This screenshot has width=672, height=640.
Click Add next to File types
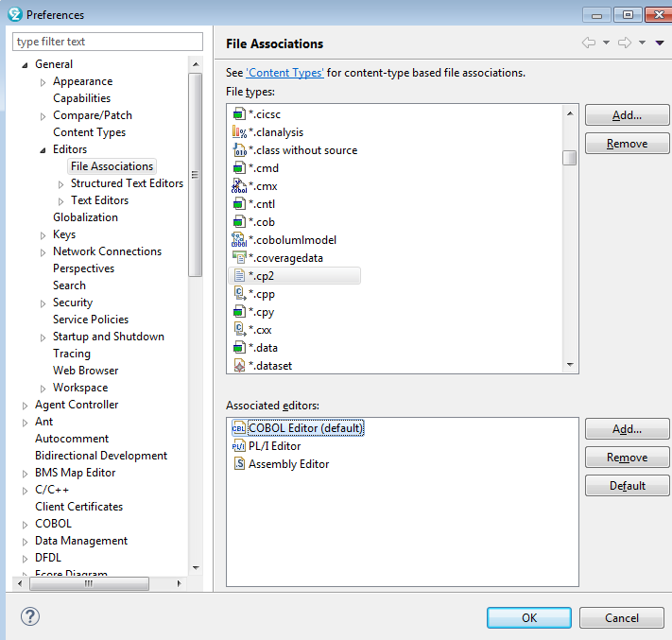click(627, 115)
